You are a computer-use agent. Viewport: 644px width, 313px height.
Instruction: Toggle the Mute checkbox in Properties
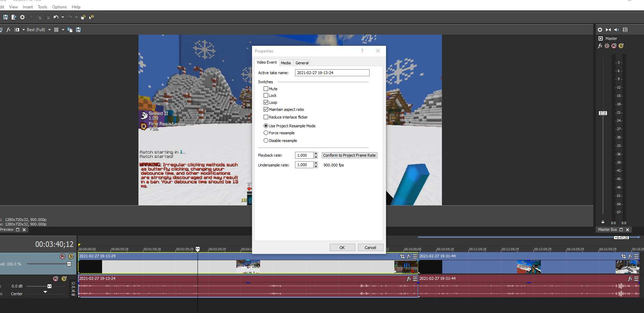[x=266, y=89]
